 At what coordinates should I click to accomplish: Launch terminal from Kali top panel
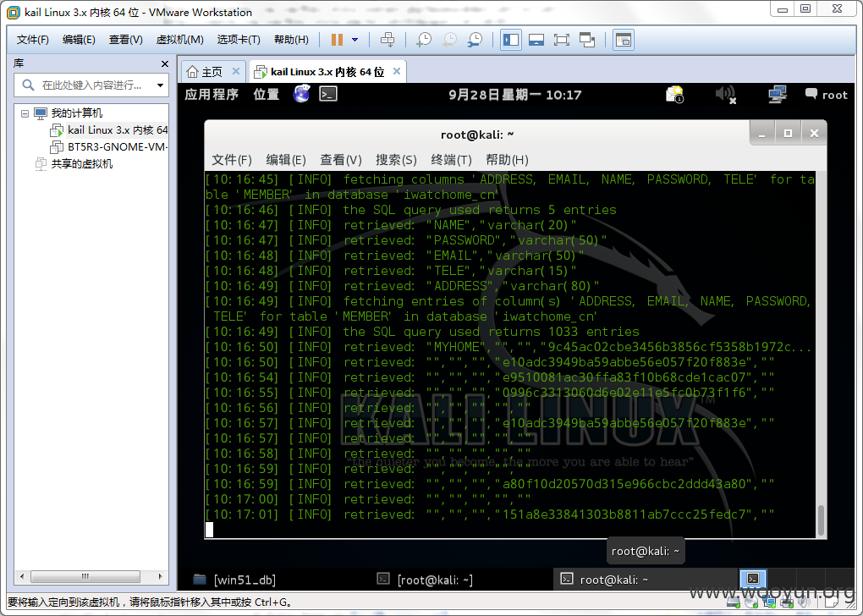[x=328, y=94]
